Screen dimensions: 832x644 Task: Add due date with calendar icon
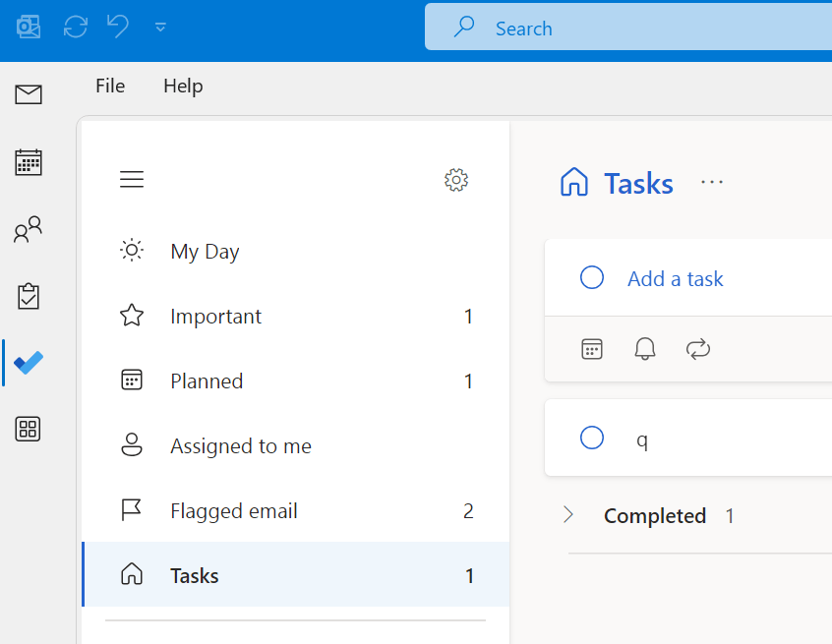click(x=592, y=349)
